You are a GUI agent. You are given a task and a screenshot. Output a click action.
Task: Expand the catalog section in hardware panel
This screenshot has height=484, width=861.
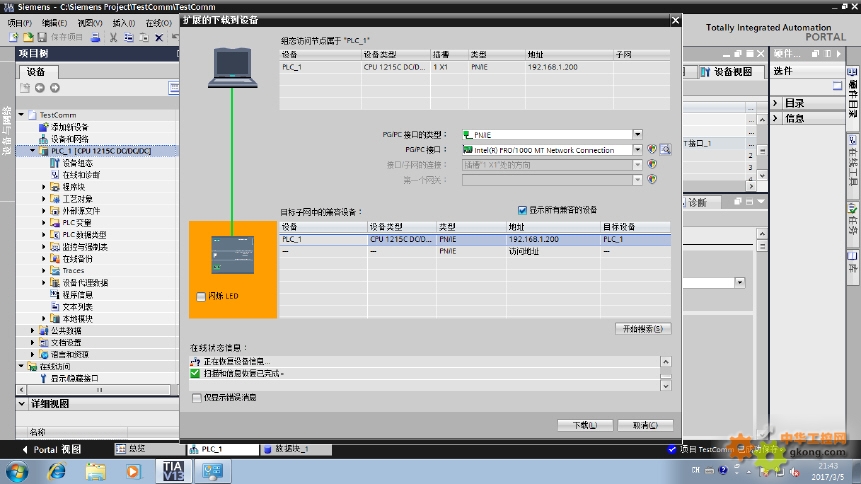pyautogui.click(x=775, y=103)
